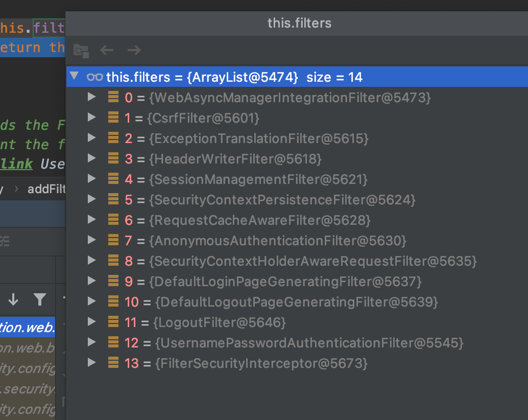Click the array element icon for index 12
Image resolution: width=528 pixels, height=420 pixels.
(x=113, y=342)
